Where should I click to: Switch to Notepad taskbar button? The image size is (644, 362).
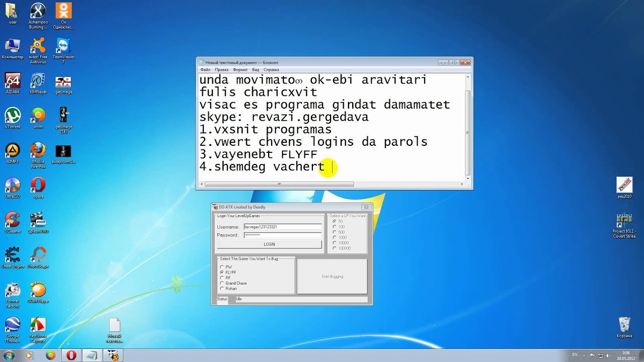(92, 355)
